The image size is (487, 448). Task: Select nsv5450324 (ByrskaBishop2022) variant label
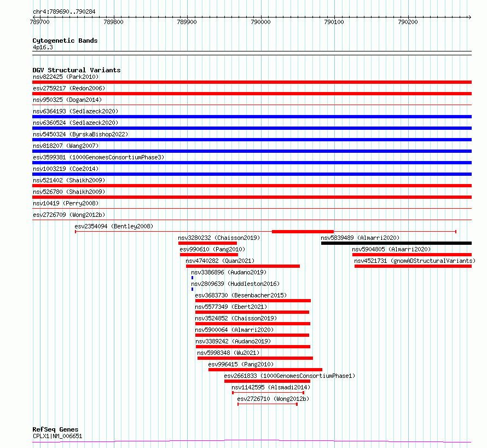click(80, 134)
